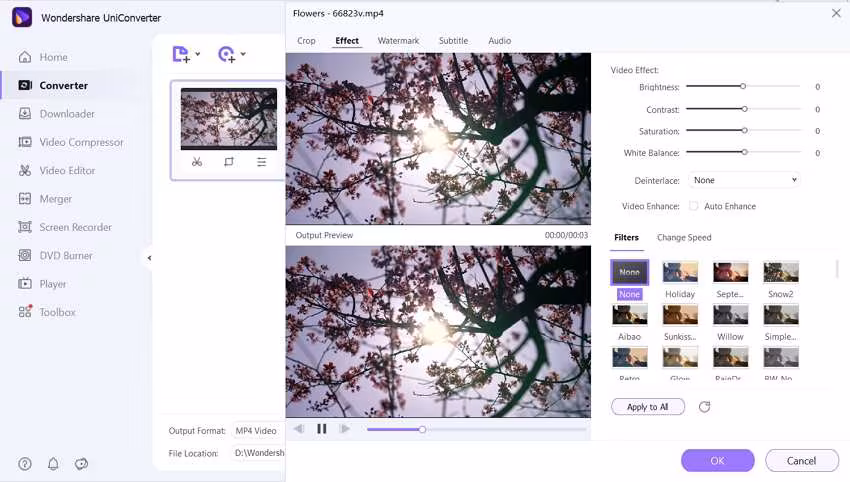Viewport: 850px width, 482px height.
Task: Adjust the White Balance slider
Action: [x=743, y=152]
